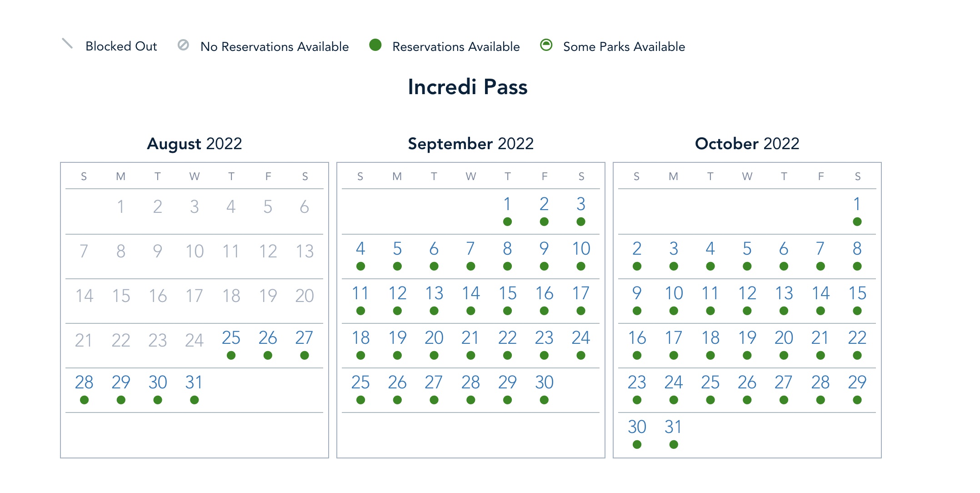Pick August 31 reservation date

tap(194, 382)
